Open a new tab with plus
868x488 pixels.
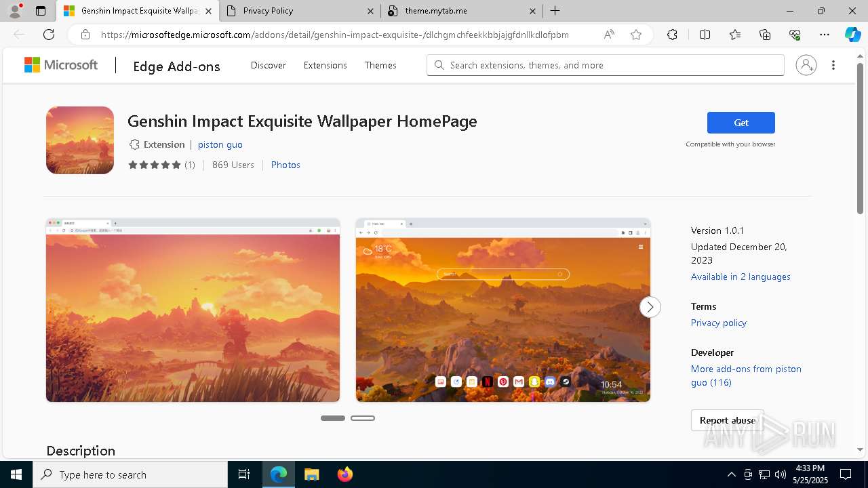point(555,11)
